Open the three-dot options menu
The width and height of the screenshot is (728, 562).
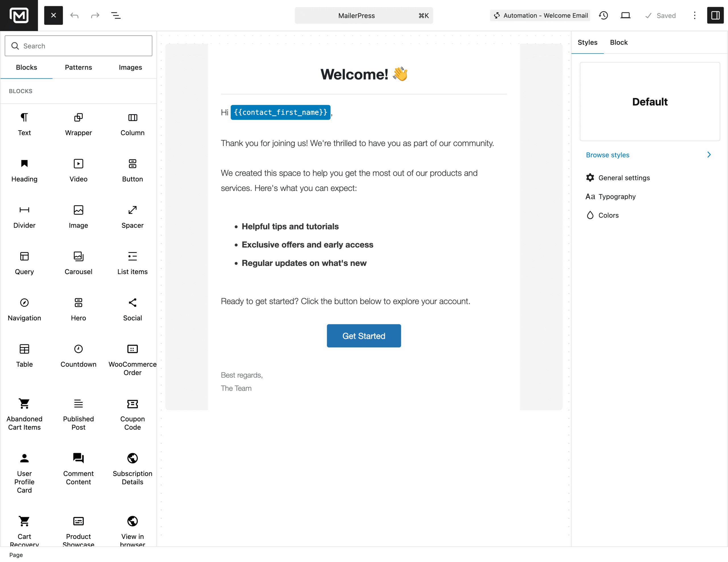coord(694,15)
